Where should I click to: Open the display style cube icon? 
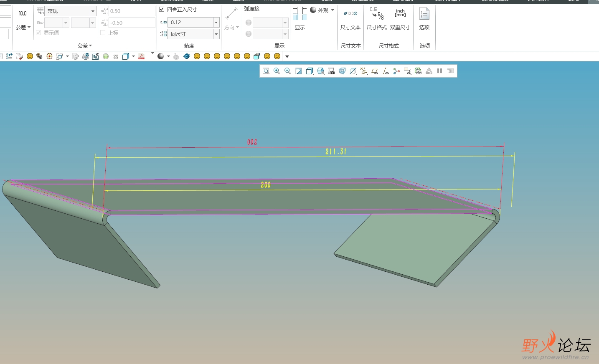pyautogui.click(x=310, y=71)
